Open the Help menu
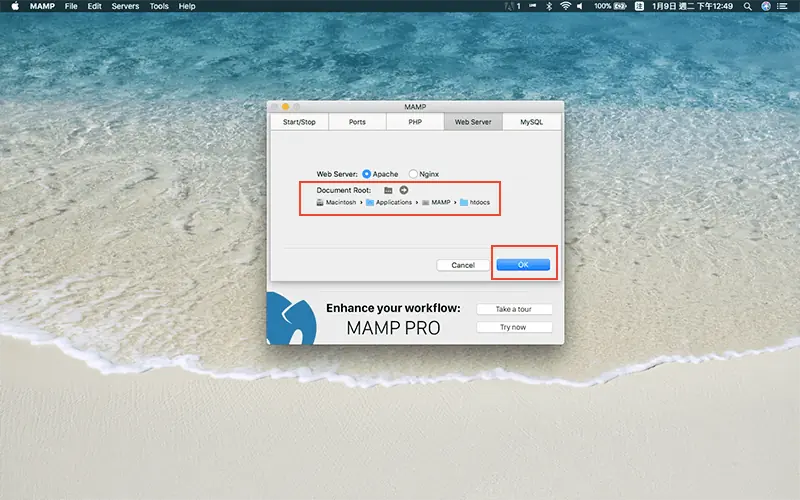Screen dimensions: 800x500 coord(187,6)
